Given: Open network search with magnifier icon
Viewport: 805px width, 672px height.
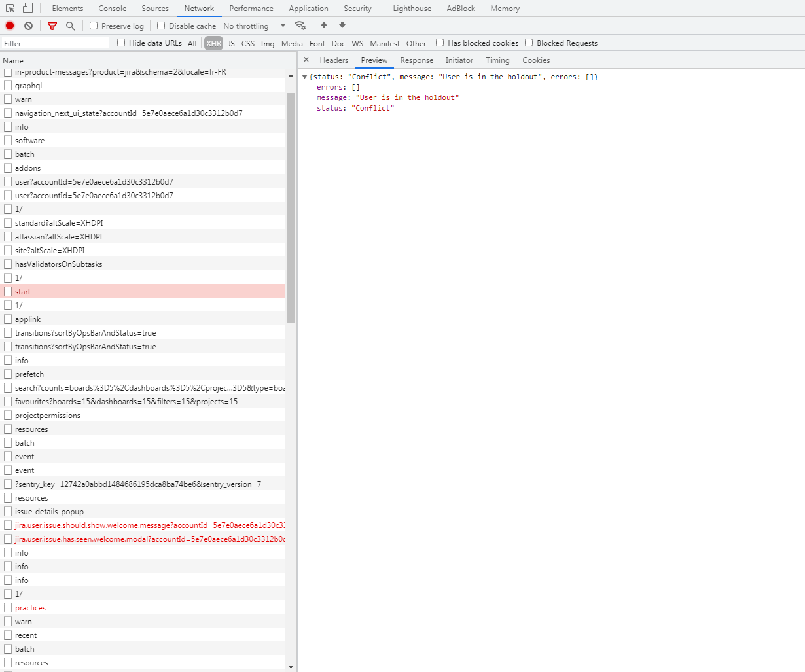Looking at the screenshot, I should (70, 26).
